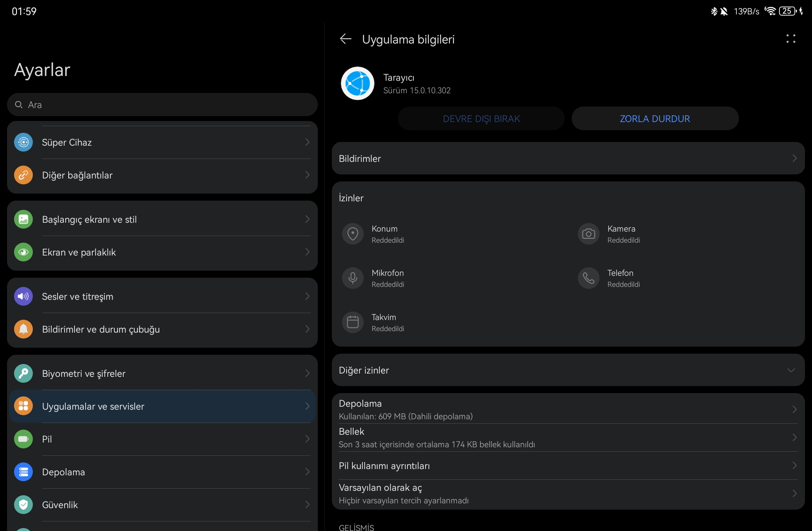Tap the DEVRE DIŞI BIRAK button
Viewport: 812px width, 531px height.
point(481,119)
